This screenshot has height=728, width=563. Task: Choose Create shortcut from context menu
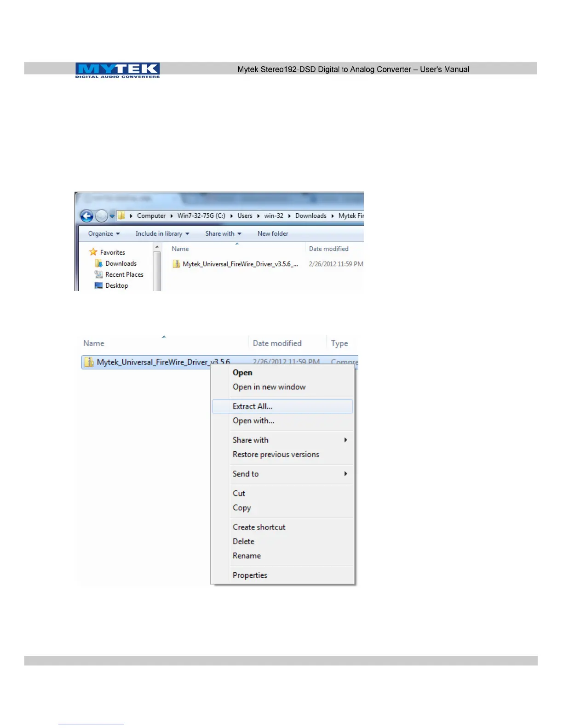click(259, 527)
